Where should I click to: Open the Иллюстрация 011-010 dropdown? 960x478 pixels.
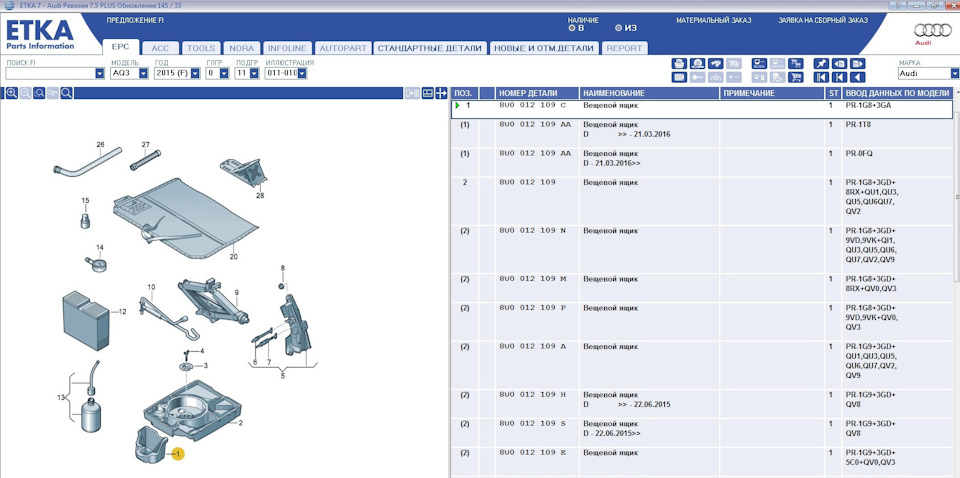[302, 73]
